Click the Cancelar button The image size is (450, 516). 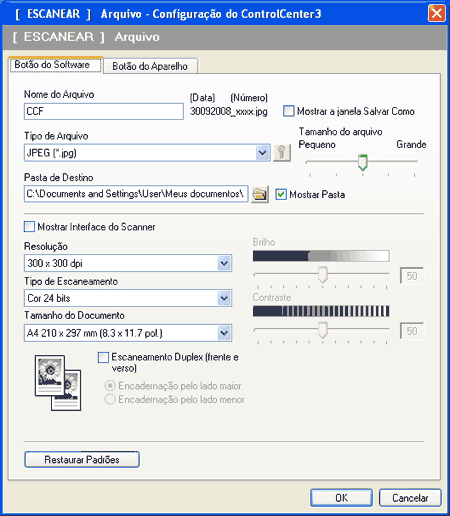pyautogui.click(x=410, y=498)
